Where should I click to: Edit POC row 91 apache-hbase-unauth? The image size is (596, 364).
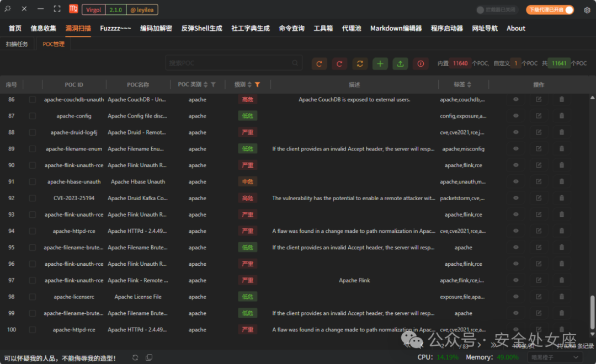coord(539,181)
